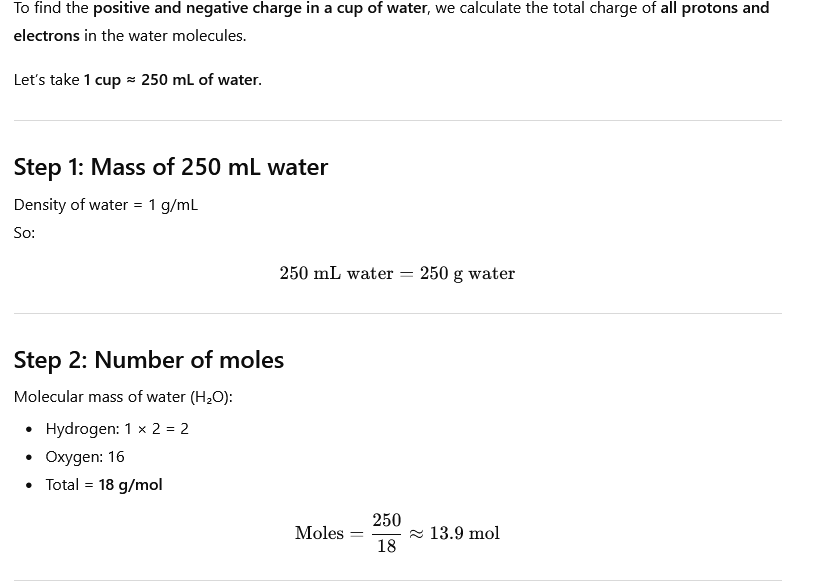Click the divider line above the Step 1 heading
The height and width of the screenshot is (586, 815).
(397, 121)
